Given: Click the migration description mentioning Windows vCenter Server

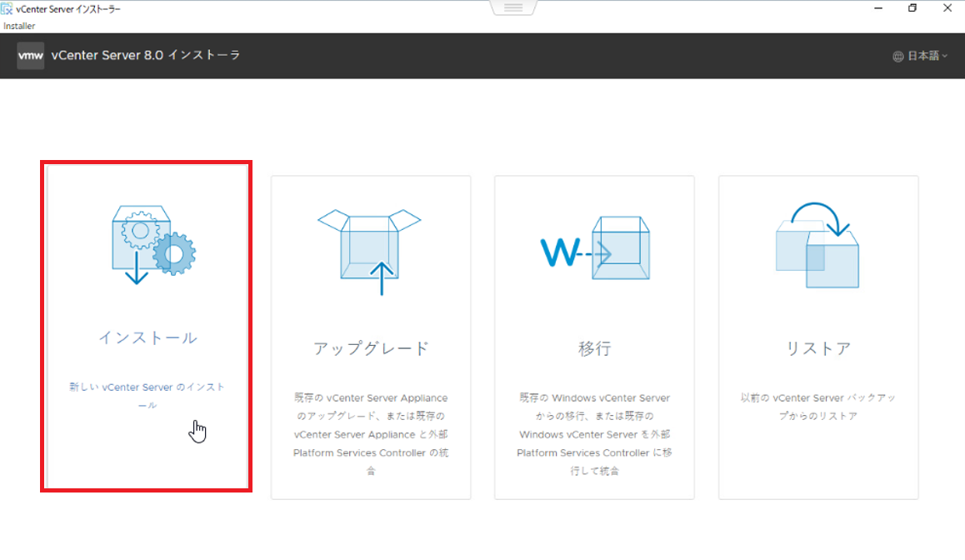Looking at the screenshot, I should [594, 434].
